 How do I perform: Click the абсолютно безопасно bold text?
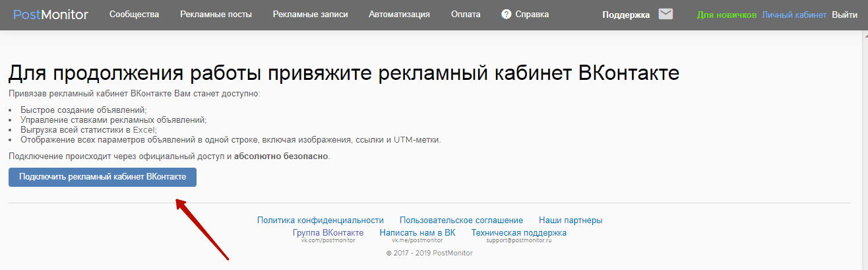281,156
